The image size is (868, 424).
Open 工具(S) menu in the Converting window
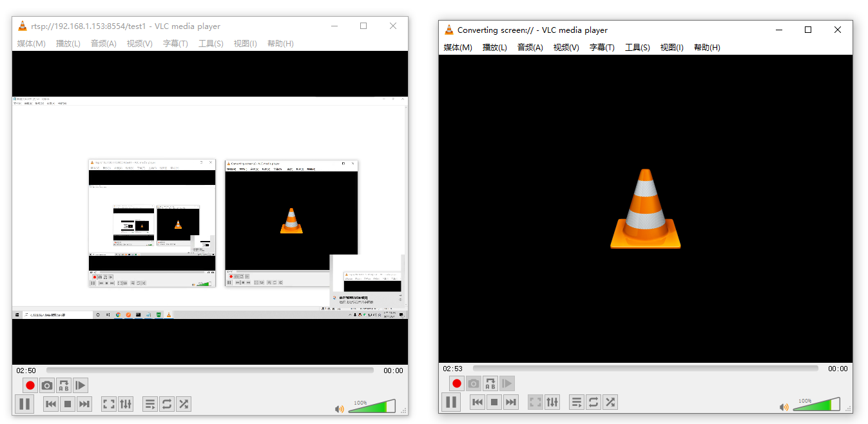637,48
